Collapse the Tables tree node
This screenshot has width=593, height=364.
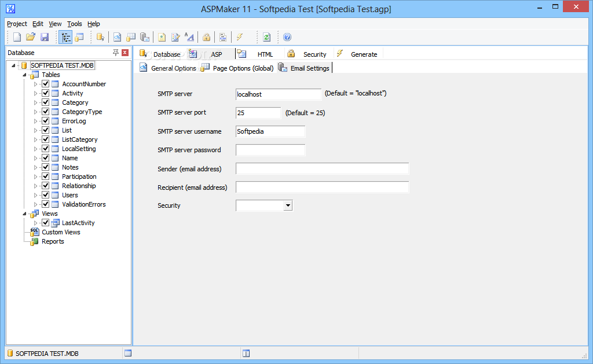24,75
